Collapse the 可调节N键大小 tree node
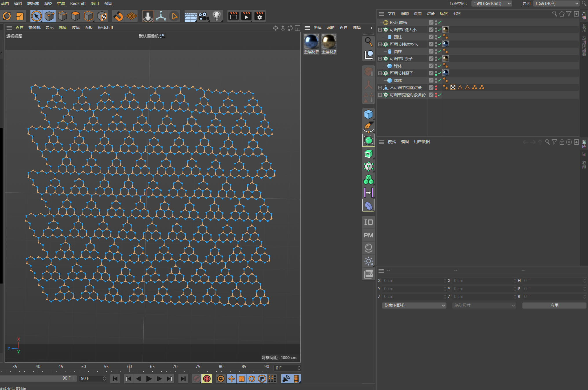Viewport: 588px width, 390px height. point(380,44)
